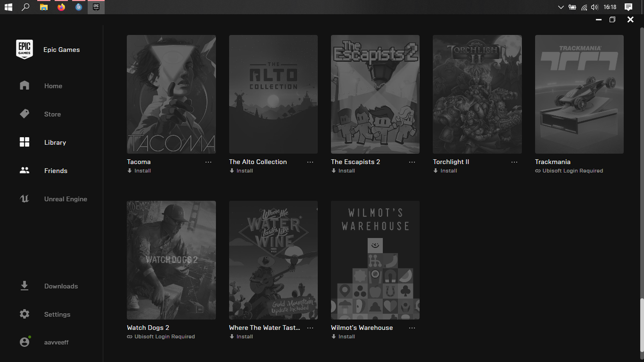Open the Friends people icon
The width and height of the screenshot is (644, 362).
point(24,170)
